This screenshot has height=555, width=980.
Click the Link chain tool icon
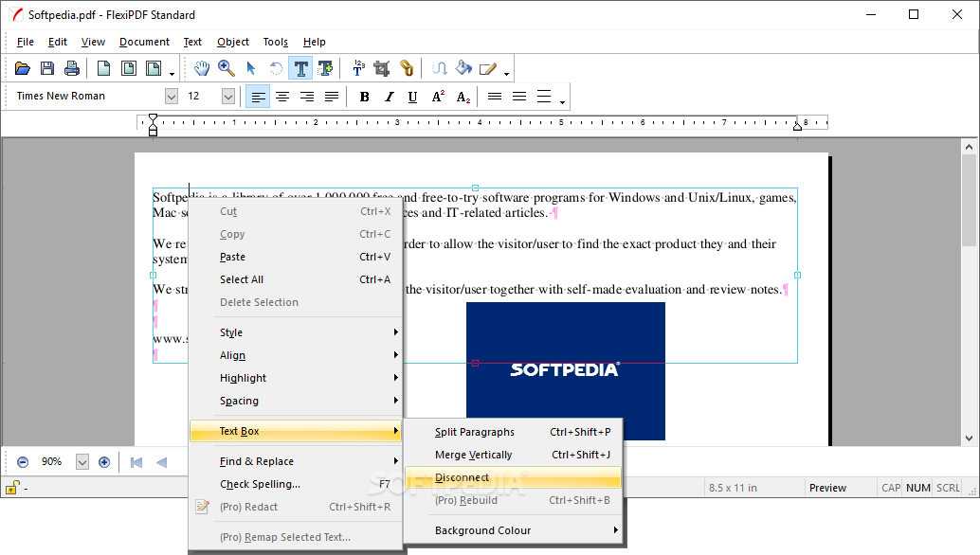[x=407, y=68]
